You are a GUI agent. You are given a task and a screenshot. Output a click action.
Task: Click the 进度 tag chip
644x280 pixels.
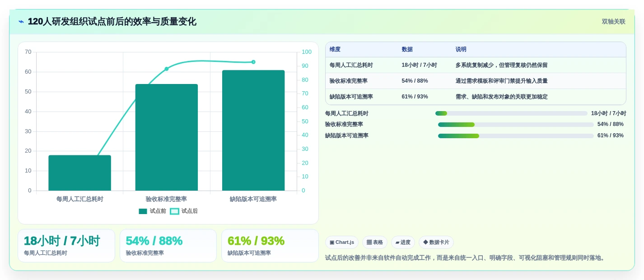tap(403, 243)
